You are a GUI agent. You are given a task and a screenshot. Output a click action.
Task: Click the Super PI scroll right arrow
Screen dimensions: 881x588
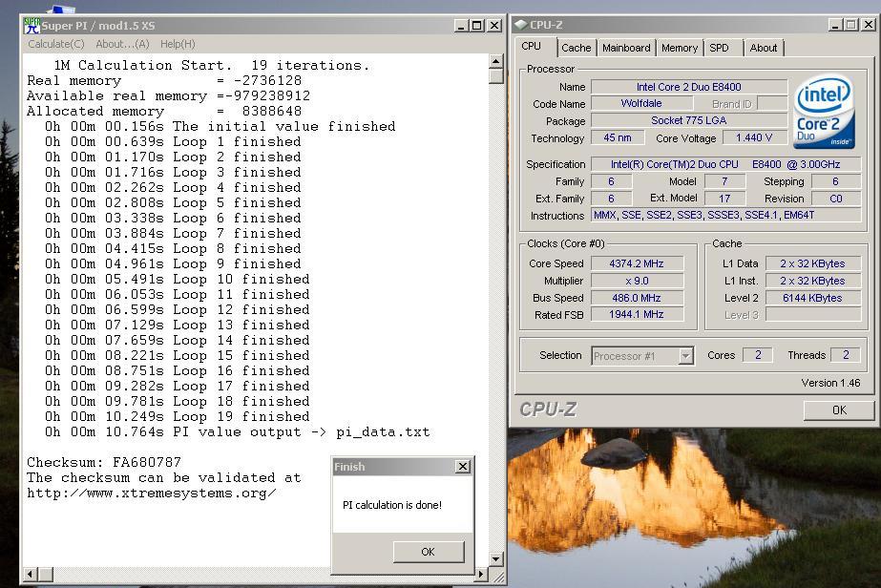tap(480, 575)
